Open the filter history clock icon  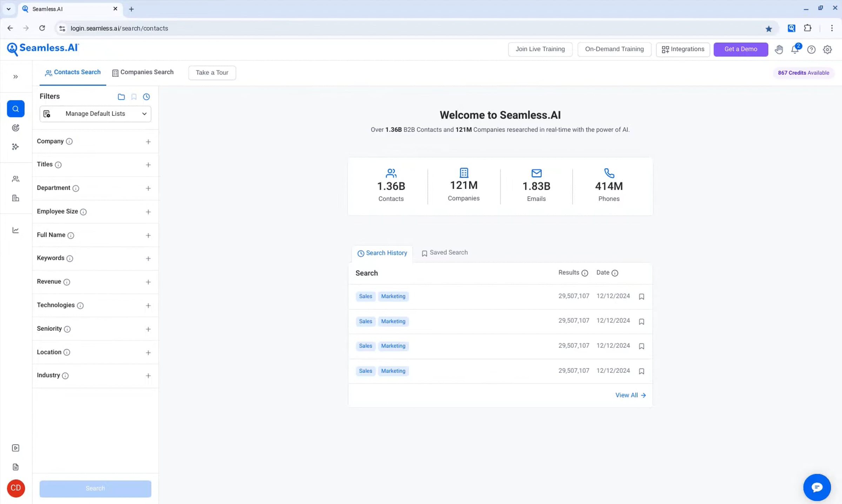pyautogui.click(x=146, y=96)
